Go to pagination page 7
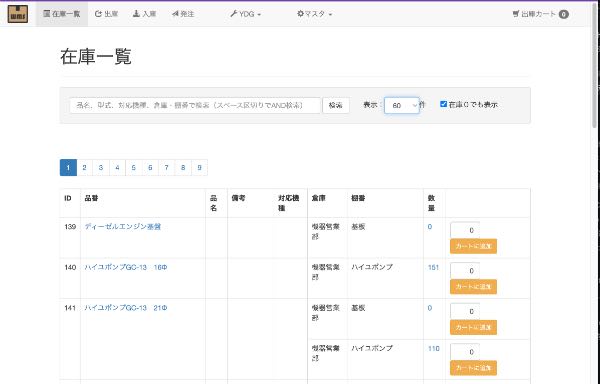 pyautogui.click(x=166, y=168)
